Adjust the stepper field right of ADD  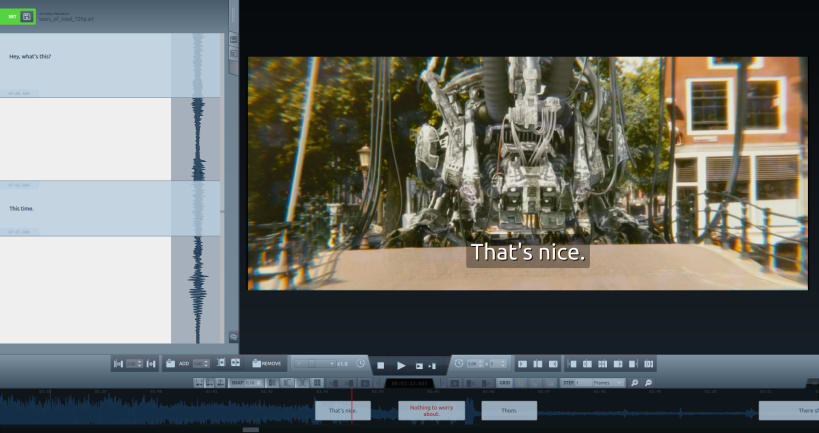(201, 364)
